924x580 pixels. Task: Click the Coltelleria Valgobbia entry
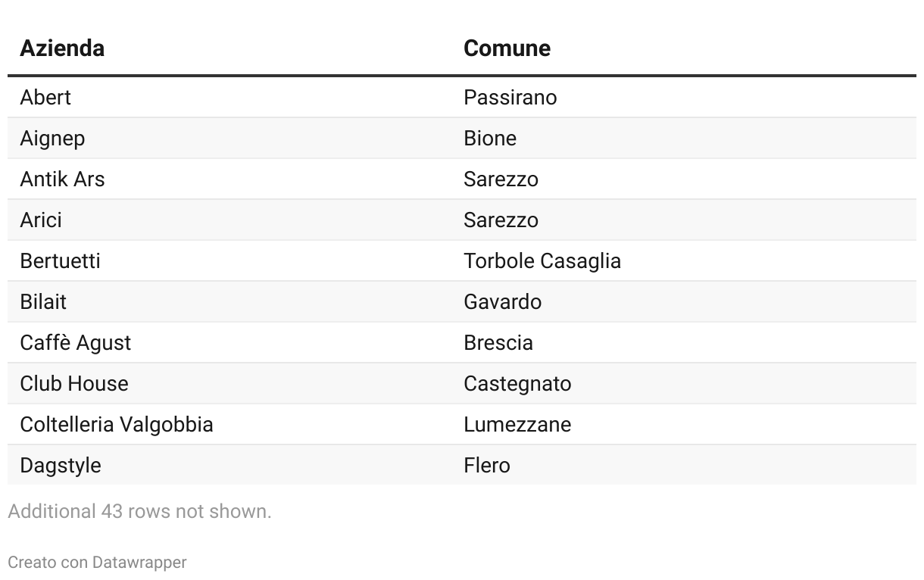pos(117,425)
